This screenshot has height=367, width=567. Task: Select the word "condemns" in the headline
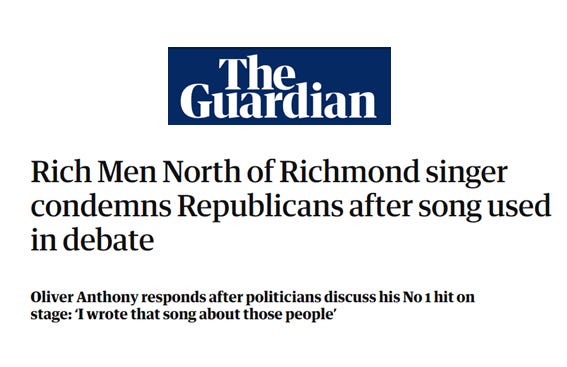[101, 206]
